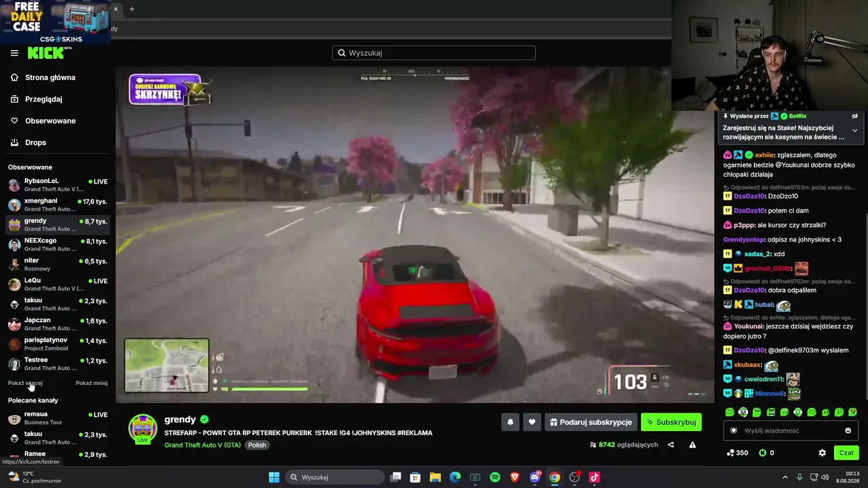Click the exhile username in chat
The height and width of the screenshot is (488, 868).
coord(764,155)
